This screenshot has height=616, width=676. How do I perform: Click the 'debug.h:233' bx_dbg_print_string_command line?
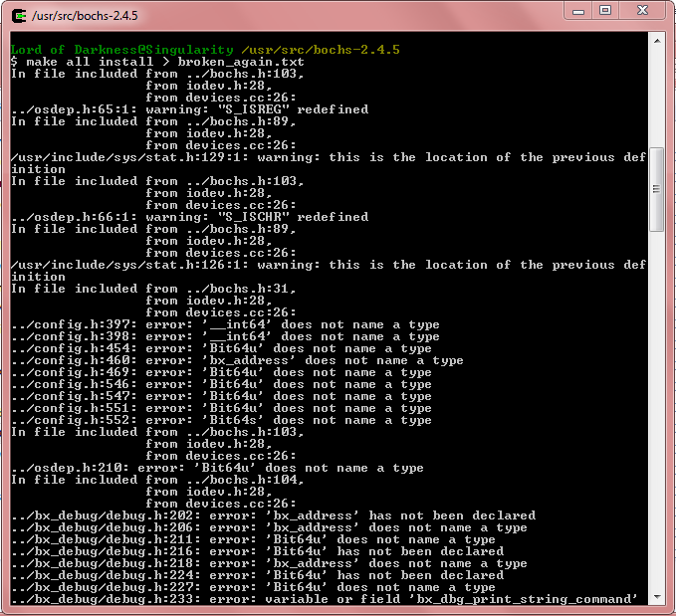[x=325, y=599]
